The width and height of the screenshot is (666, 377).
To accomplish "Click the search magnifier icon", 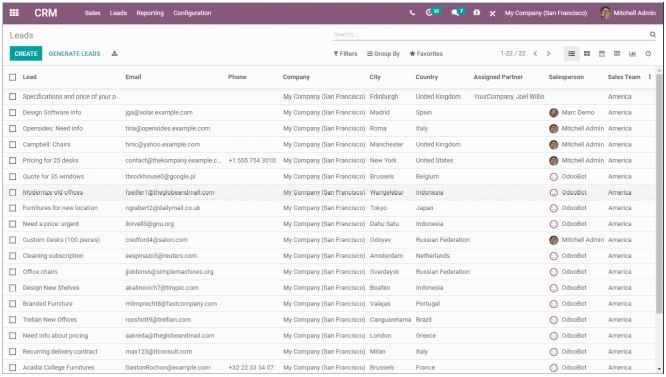I will tap(652, 34).
